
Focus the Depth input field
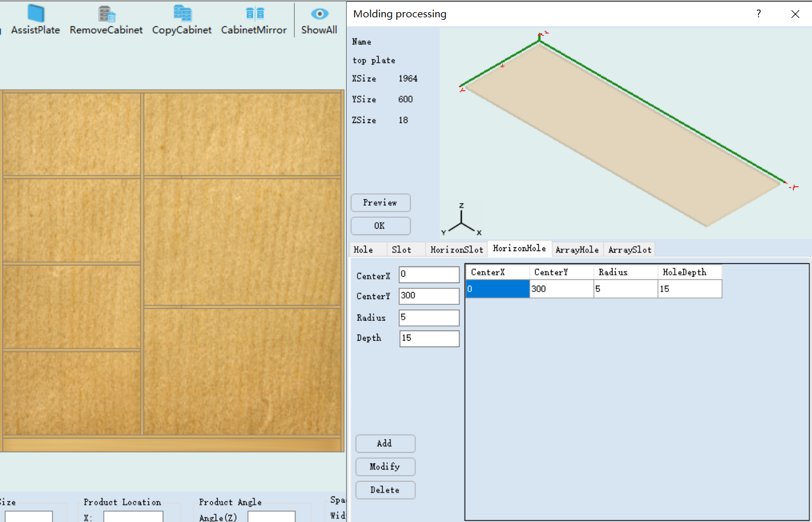pos(429,338)
